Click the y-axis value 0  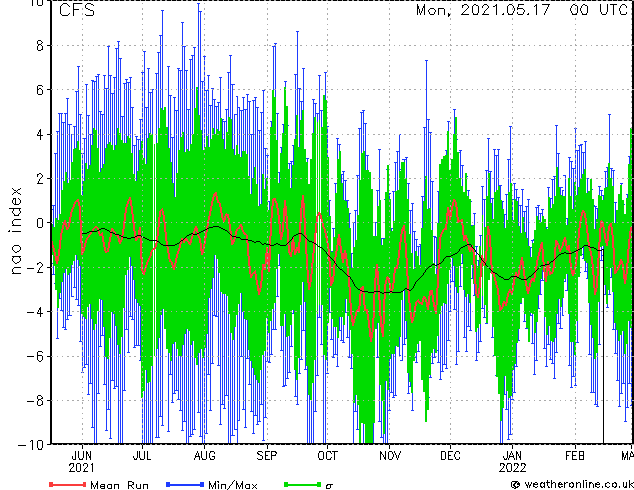click(40, 223)
